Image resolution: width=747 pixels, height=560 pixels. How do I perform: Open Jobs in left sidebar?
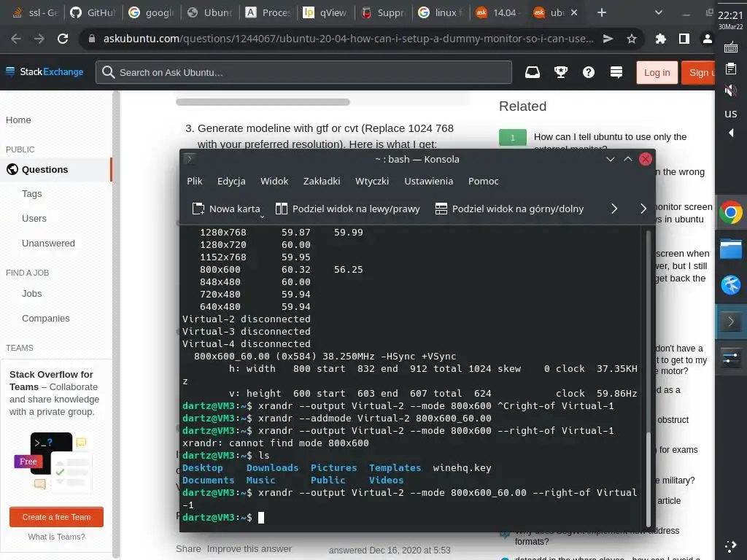click(x=31, y=294)
